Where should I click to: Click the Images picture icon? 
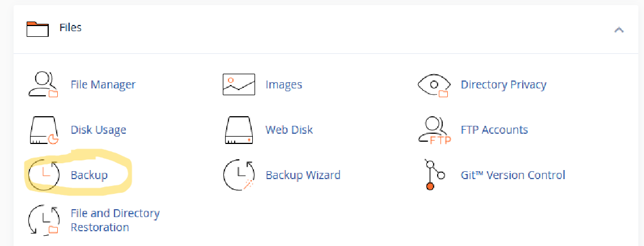(239, 84)
